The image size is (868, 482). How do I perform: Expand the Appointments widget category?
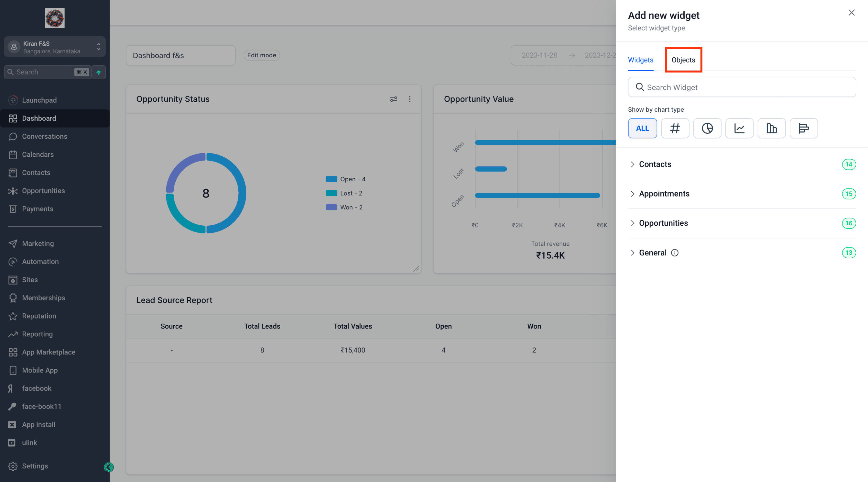point(742,194)
